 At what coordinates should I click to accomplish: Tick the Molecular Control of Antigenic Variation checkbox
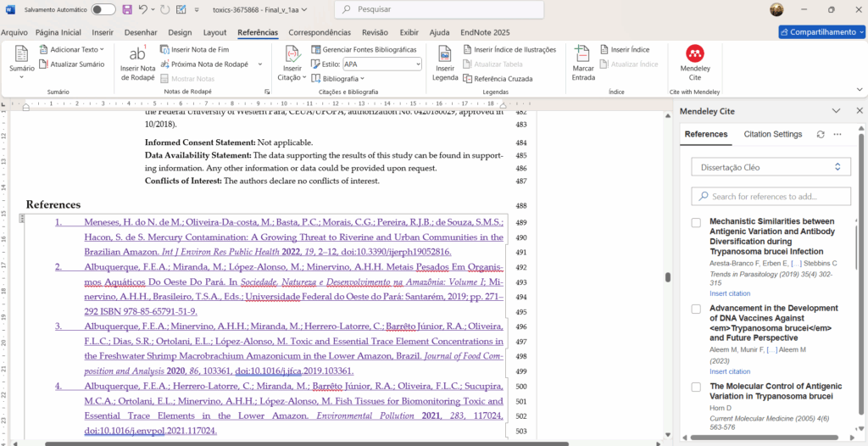(x=696, y=386)
